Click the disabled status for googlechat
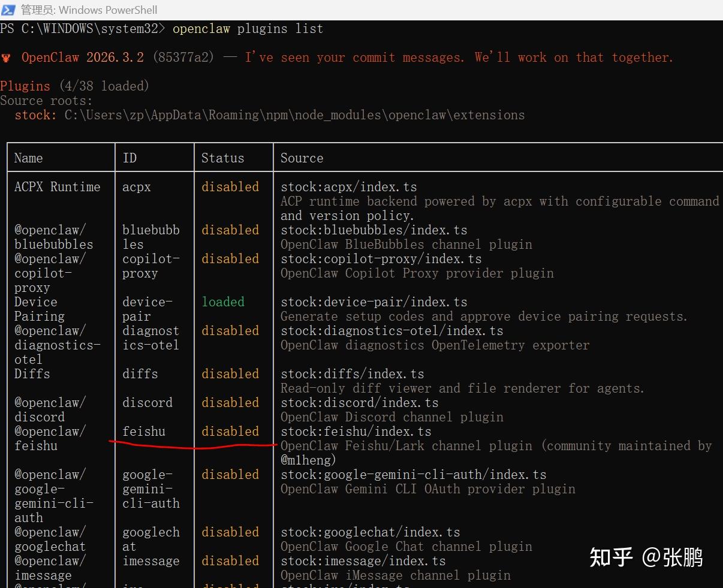 [230, 532]
